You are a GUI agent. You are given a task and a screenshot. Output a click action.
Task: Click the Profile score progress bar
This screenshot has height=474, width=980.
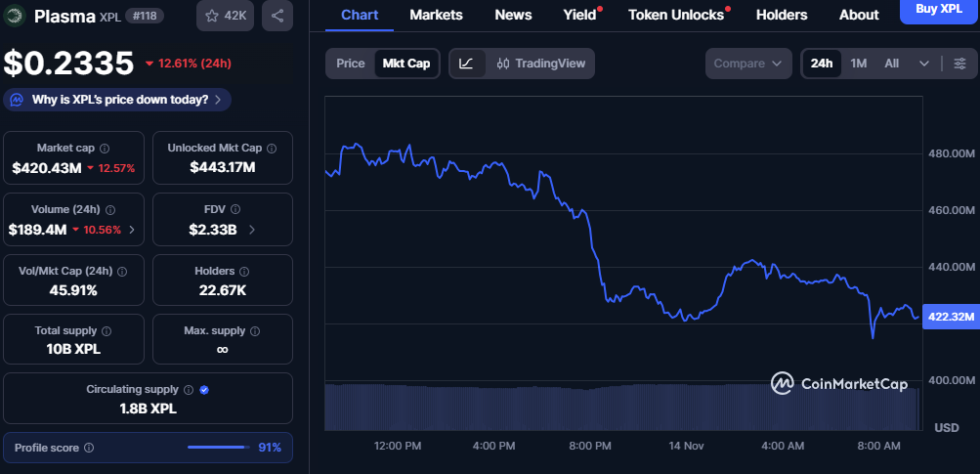click(x=217, y=448)
